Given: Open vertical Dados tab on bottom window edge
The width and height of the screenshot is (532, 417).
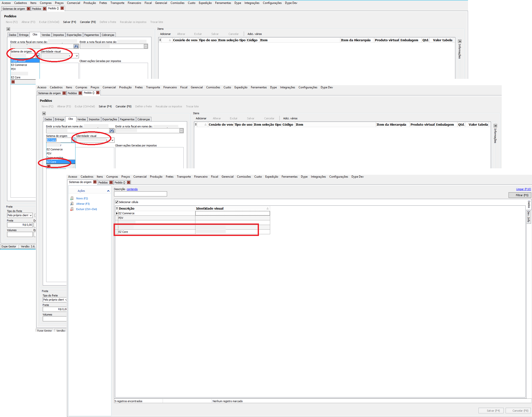Looking at the screenshot, I should (529, 204).
